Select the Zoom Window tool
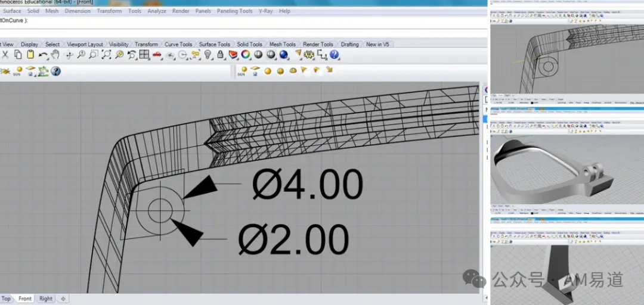This screenshot has width=644, height=305. coord(94,55)
